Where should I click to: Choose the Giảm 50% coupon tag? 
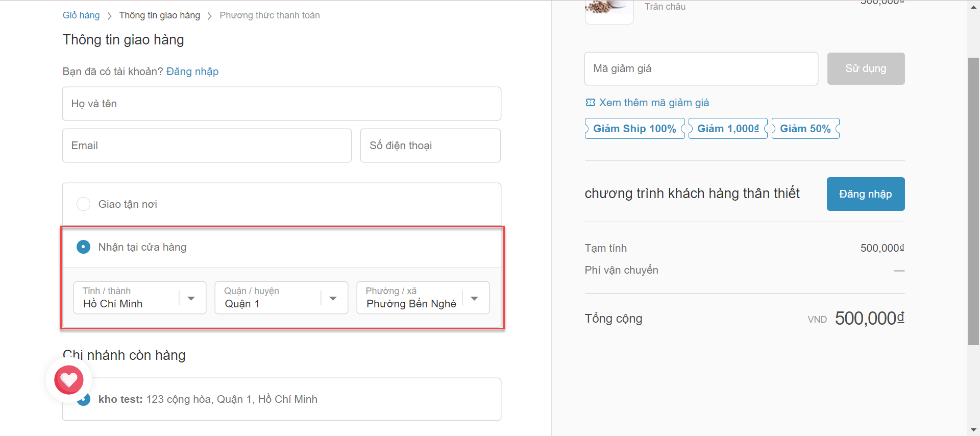pos(805,129)
